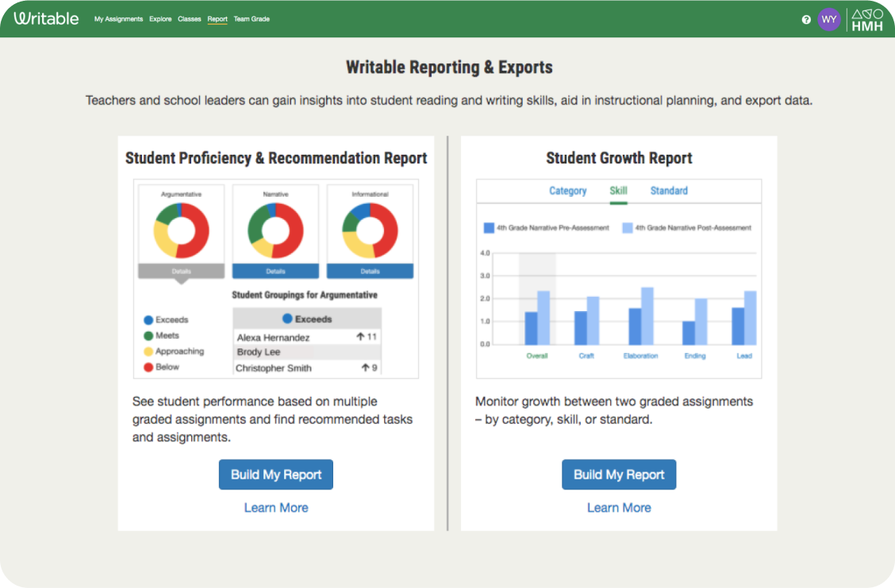Open the Report menu item
The height and width of the screenshot is (588, 895).
point(217,19)
